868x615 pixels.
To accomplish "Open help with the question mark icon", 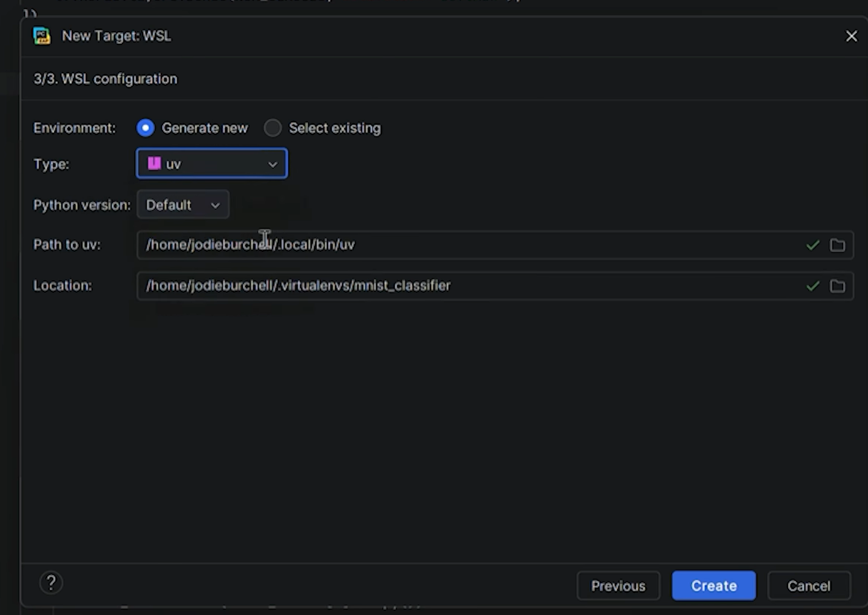I will pyautogui.click(x=51, y=583).
